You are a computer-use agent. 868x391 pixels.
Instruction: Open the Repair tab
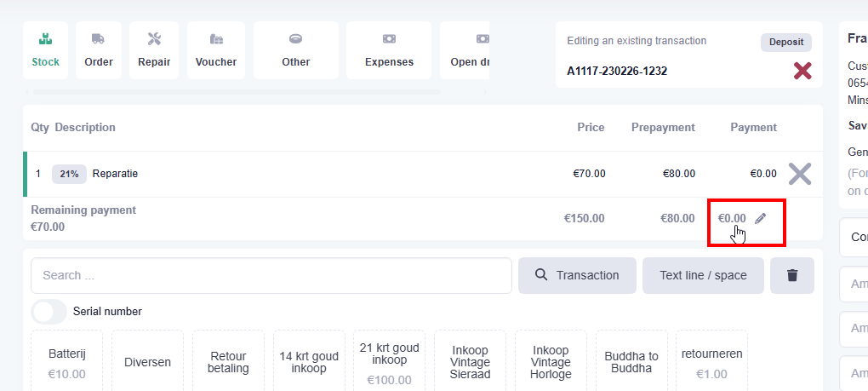coord(154,50)
